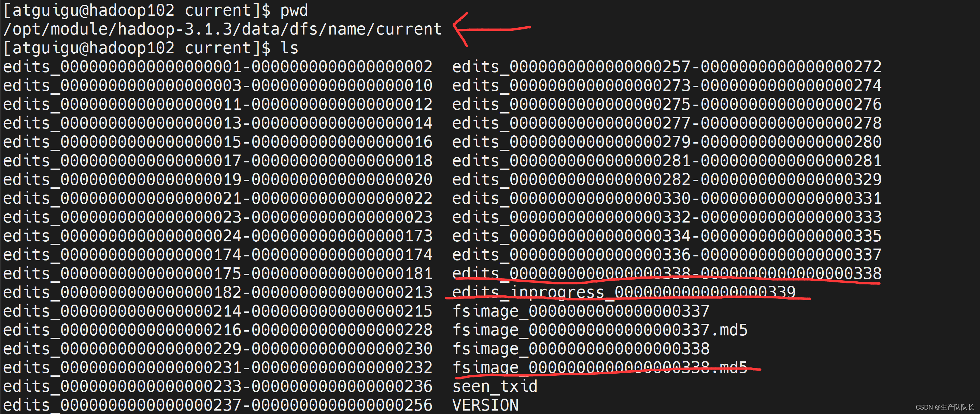Click fsimage_0000000000000000337 file without md5
The width and height of the screenshot is (980, 414).
pyautogui.click(x=581, y=311)
